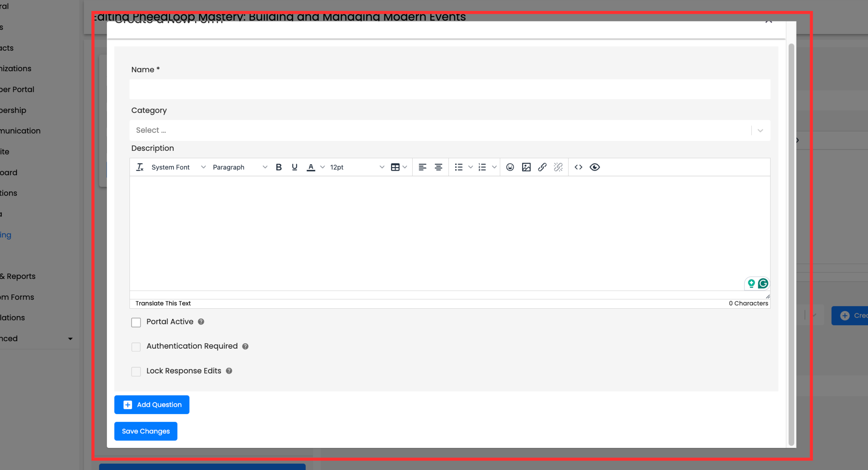The image size is (868, 470).
Task: Click the insert link icon
Action: coord(542,167)
